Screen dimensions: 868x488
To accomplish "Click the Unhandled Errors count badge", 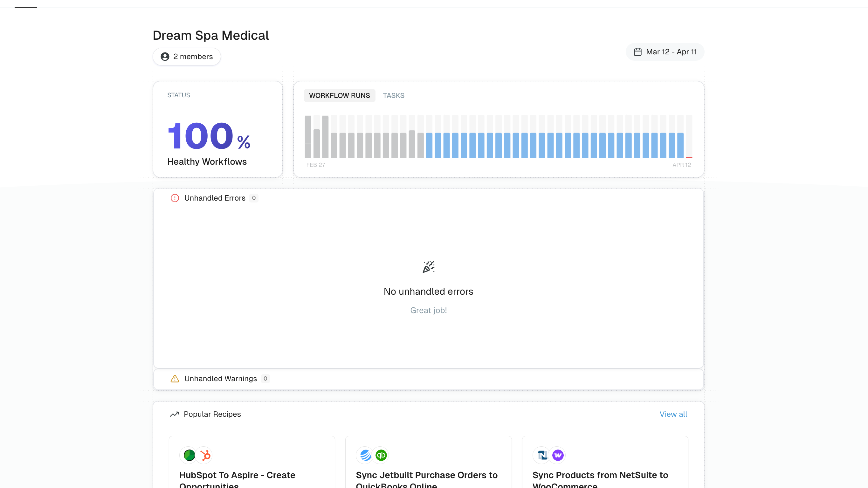I will [x=254, y=198].
